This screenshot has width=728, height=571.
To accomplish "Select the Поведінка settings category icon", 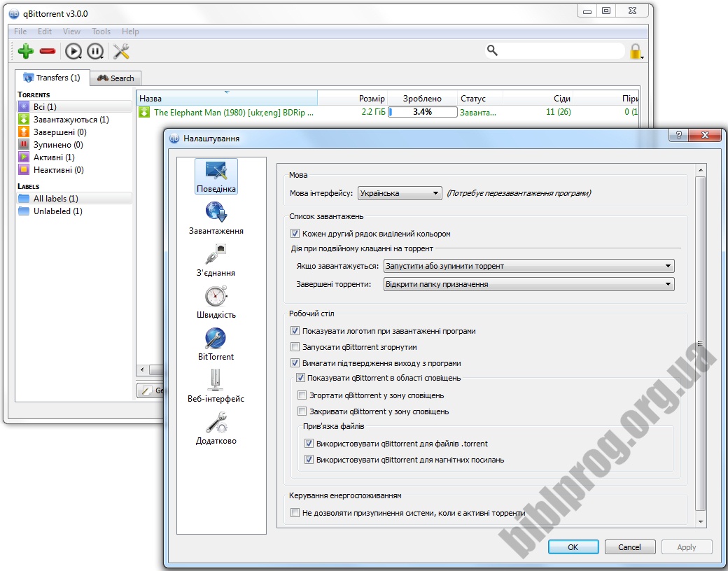I will pos(216,176).
